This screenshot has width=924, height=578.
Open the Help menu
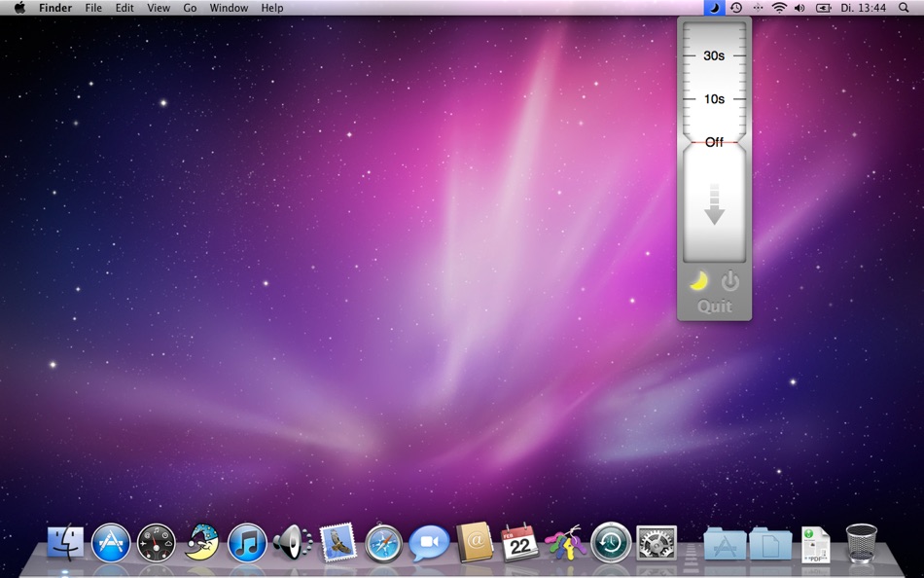pos(271,8)
